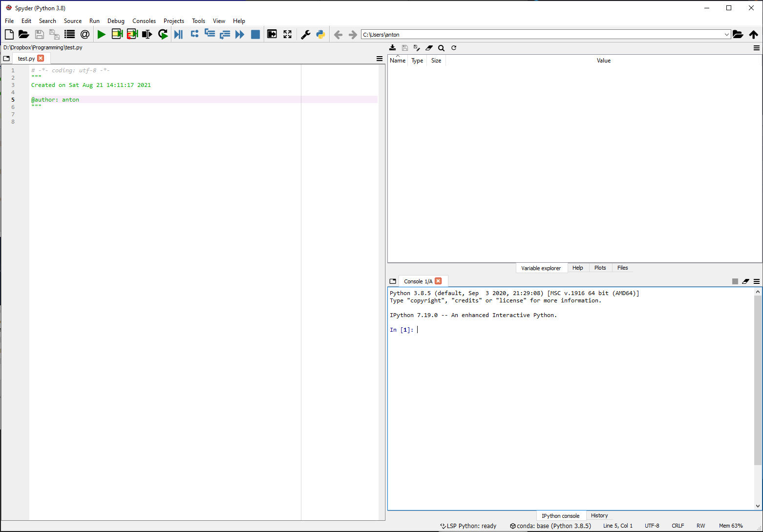763x532 pixels.
Task: Change to parent directory up arrow
Action: (753, 34)
